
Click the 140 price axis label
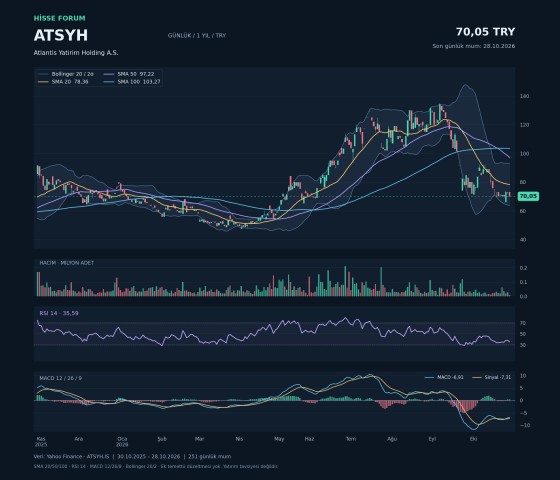click(x=524, y=96)
